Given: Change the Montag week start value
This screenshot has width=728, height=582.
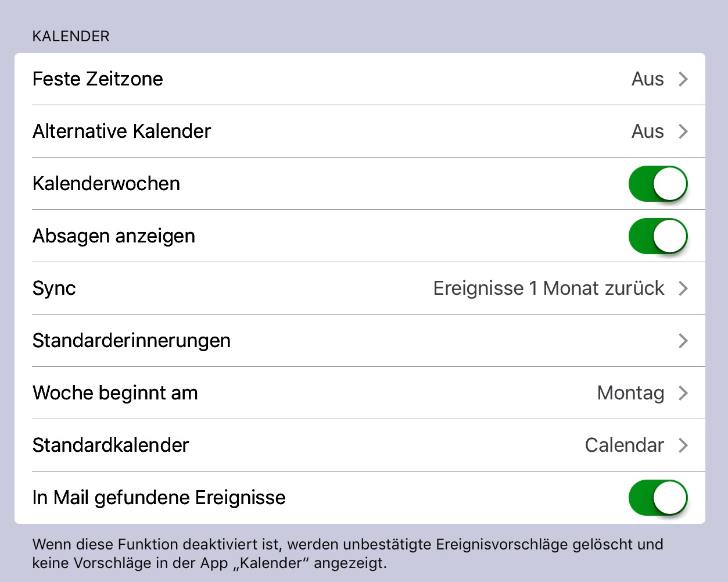Looking at the screenshot, I should point(631,394).
